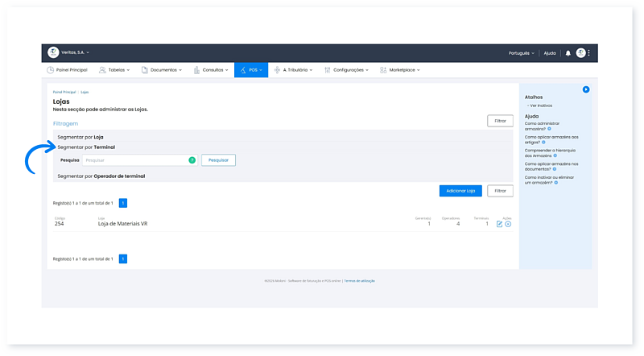Click the notifications bell icon

pos(568,53)
